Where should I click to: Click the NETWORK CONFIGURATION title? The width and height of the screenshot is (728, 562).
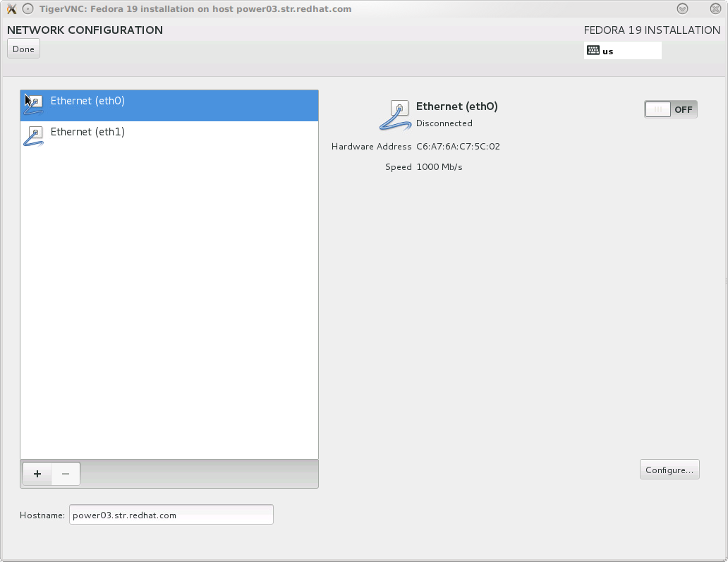pos(85,30)
